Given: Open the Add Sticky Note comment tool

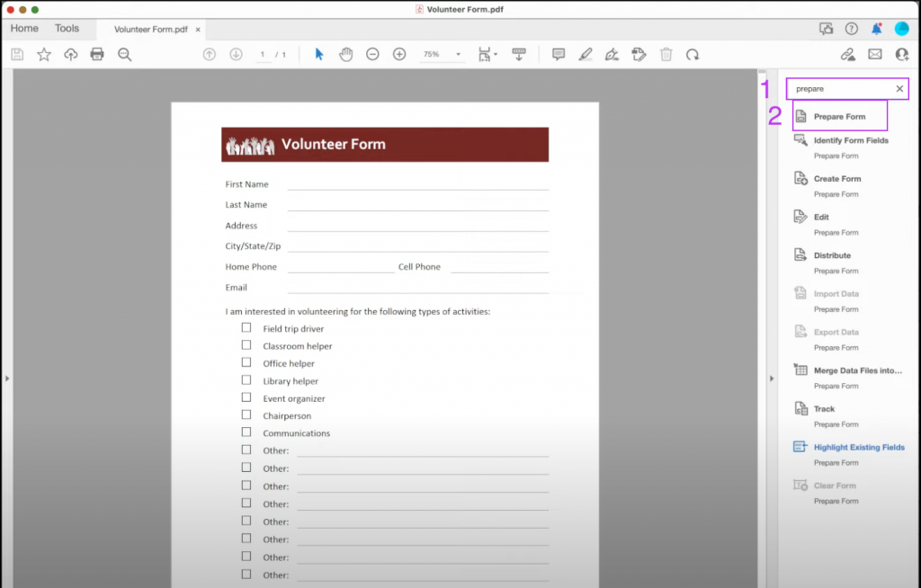Looking at the screenshot, I should 559,54.
